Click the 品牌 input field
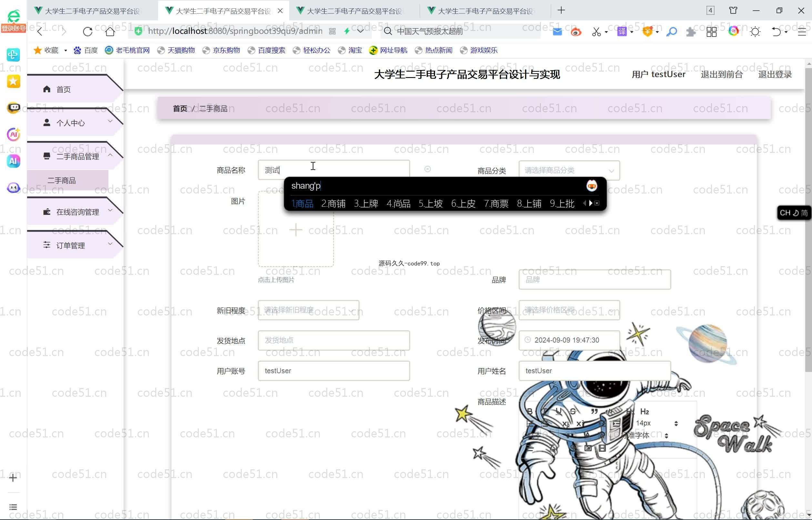The height and width of the screenshot is (520, 812). 594,280
